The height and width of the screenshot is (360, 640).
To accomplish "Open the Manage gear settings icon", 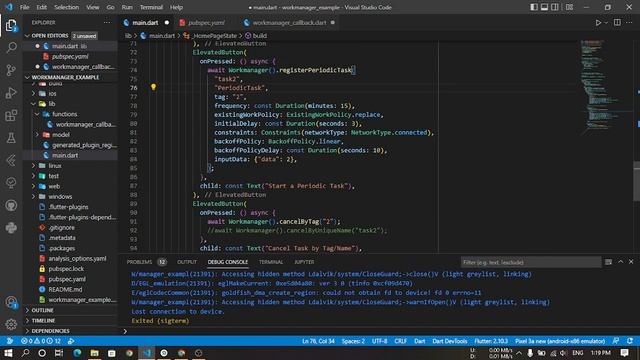I will coord(11,324).
